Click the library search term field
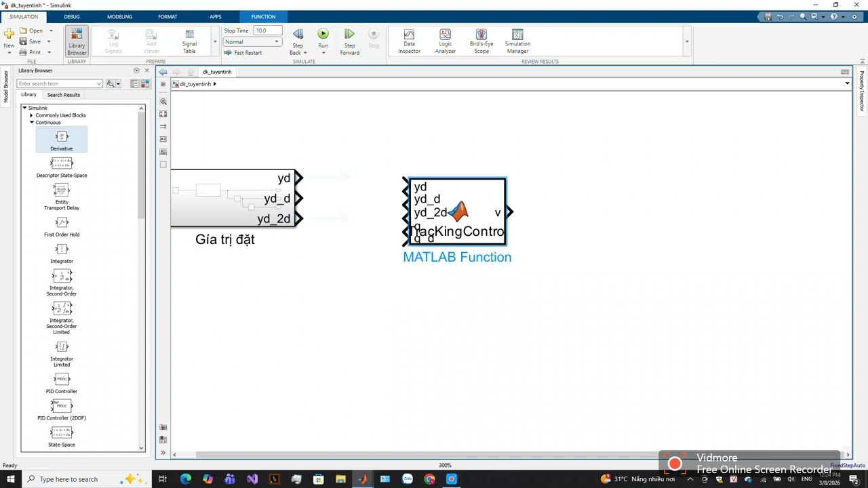868x488 pixels. coord(60,83)
